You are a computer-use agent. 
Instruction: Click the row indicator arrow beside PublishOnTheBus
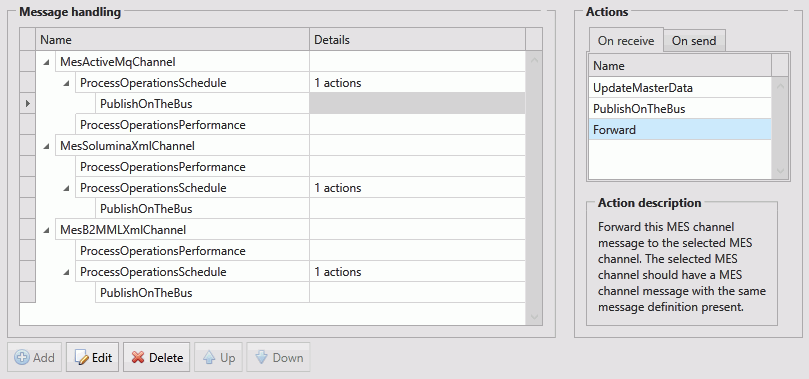pyautogui.click(x=28, y=104)
